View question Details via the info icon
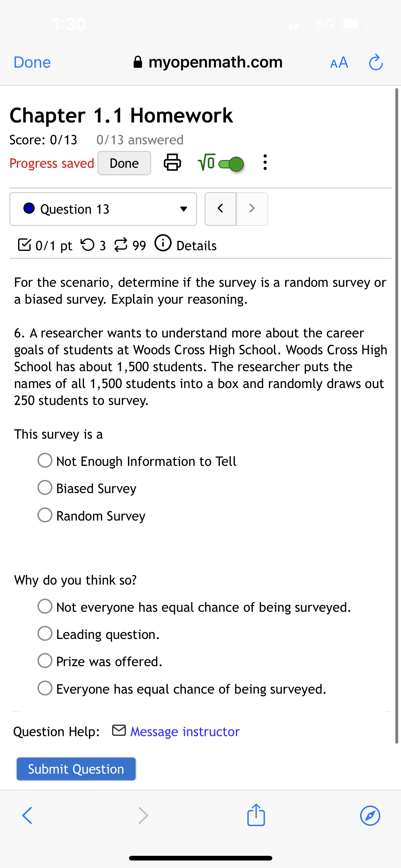 (x=163, y=245)
